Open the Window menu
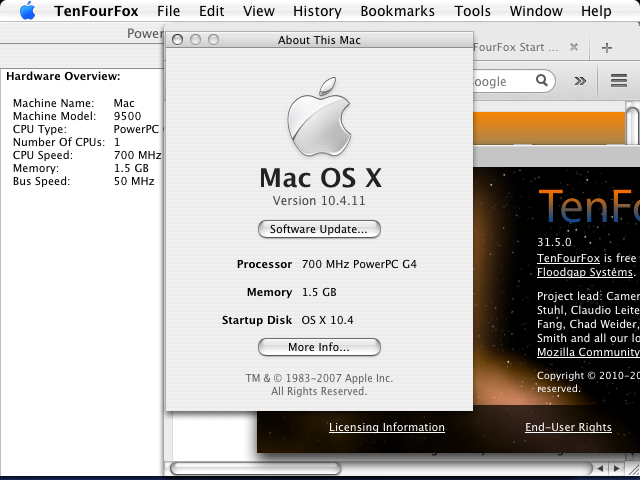This screenshot has width=640, height=480. (536, 11)
